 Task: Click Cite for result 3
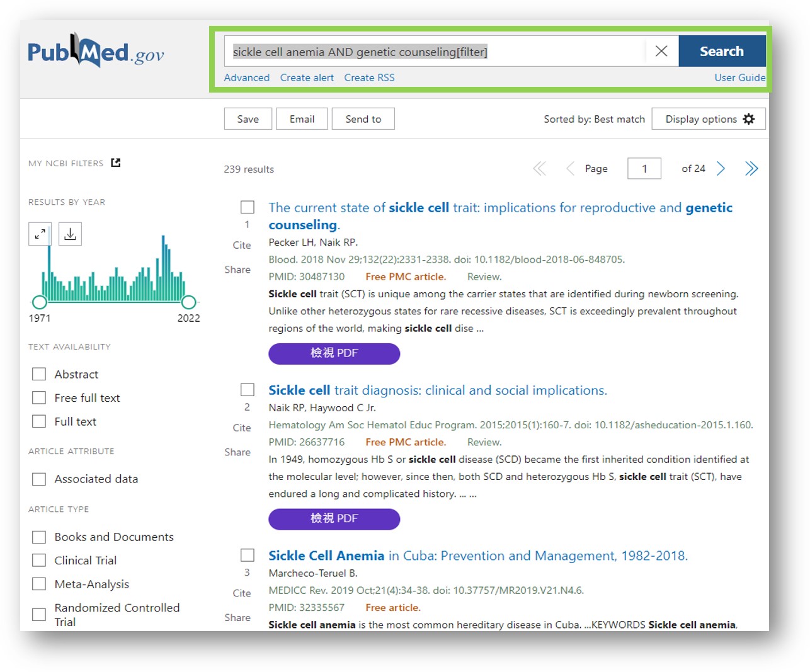tap(242, 593)
